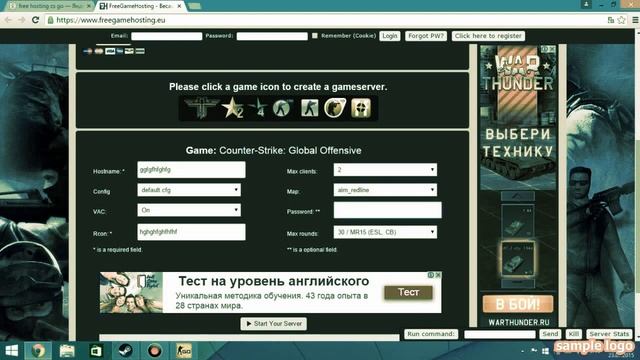Click the Send command button
640x360 pixels.
550,334
